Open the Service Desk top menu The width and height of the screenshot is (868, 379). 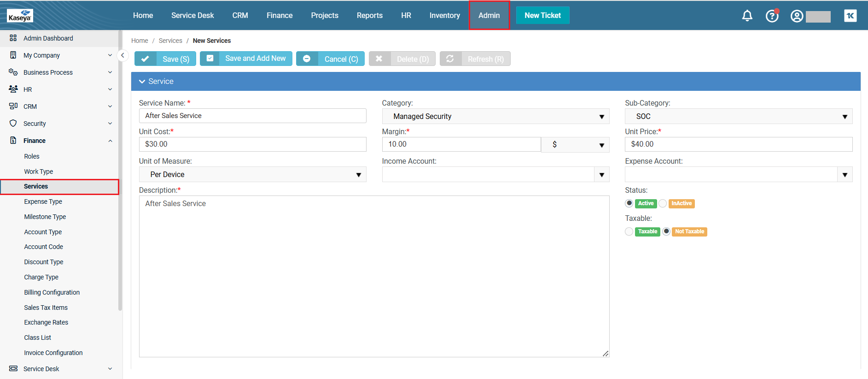(x=192, y=16)
